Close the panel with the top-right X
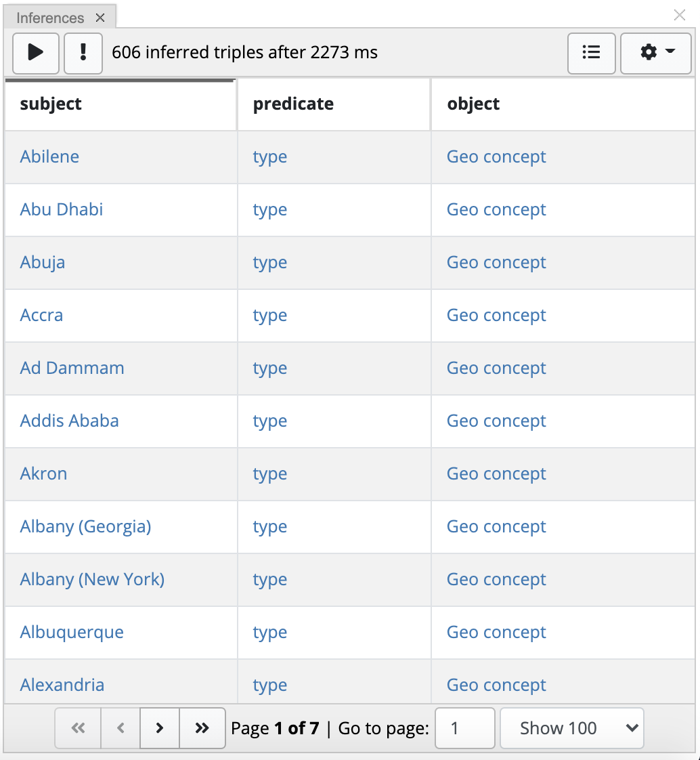Image resolution: width=700 pixels, height=760 pixels. [x=679, y=15]
